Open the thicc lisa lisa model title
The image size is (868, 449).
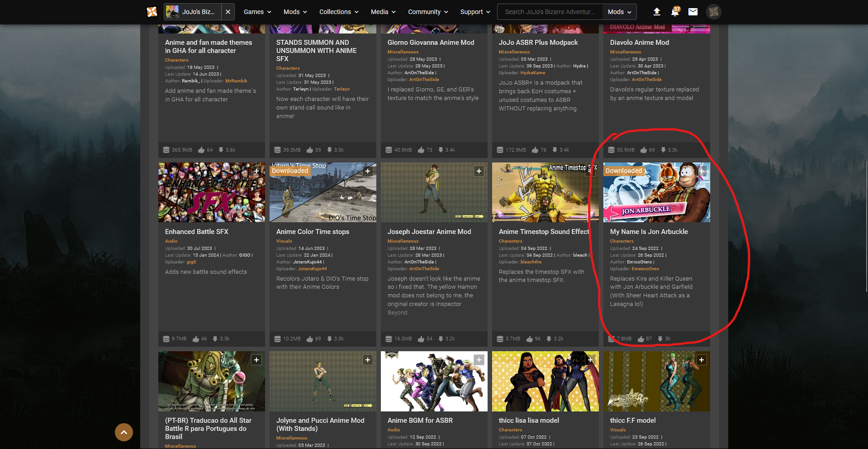click(529, 420)
